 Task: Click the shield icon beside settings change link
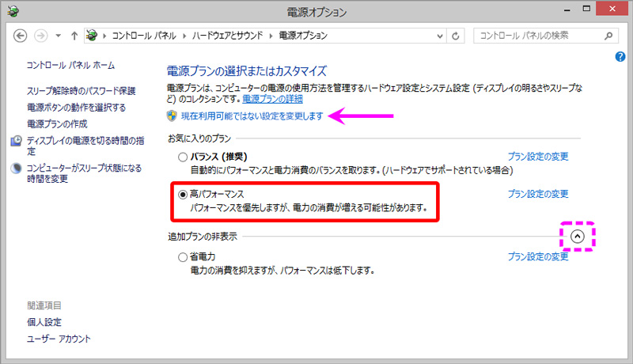(172, 116)
